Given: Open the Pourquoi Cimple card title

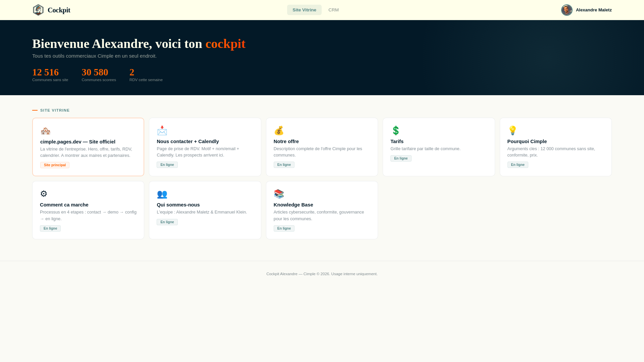Looking at the screenshot, I should (527, 141).
